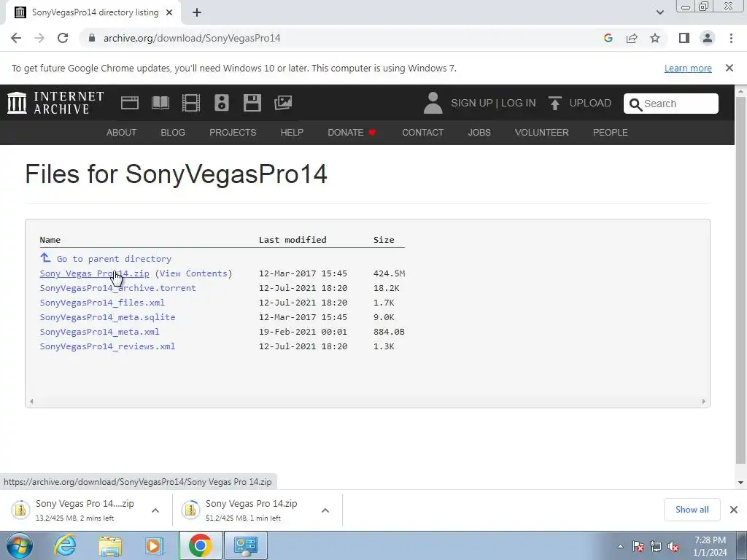Open the Windows Start orb

pyautogui.click(x=20, y=545)
